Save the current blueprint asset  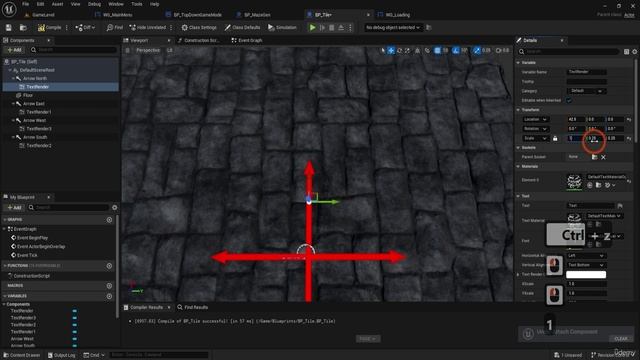[9, 28]
